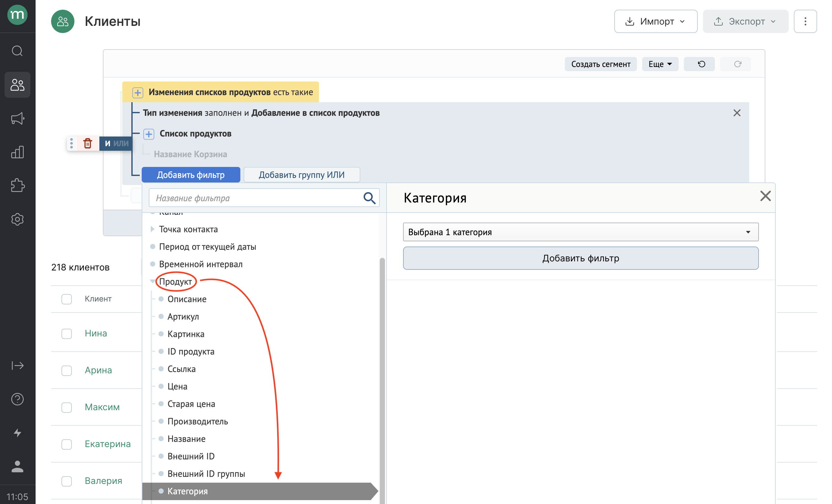Select the Артикул product filter
The image size is (832, 504).
point(183,317)
